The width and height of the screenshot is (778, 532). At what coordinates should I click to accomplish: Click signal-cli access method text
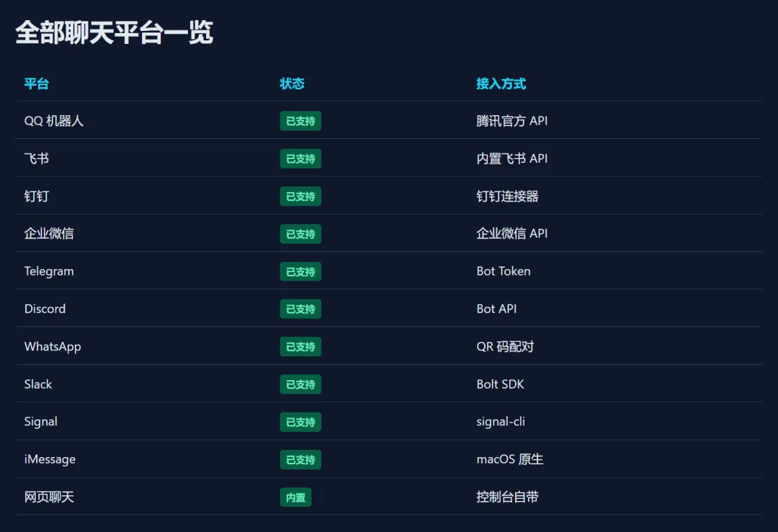click(501, 422)
